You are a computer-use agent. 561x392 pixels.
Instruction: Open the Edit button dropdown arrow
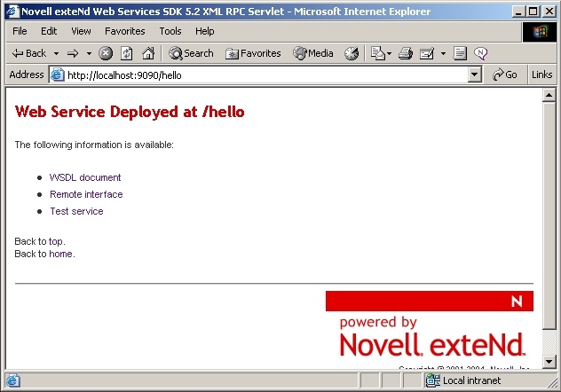point(443,53)
